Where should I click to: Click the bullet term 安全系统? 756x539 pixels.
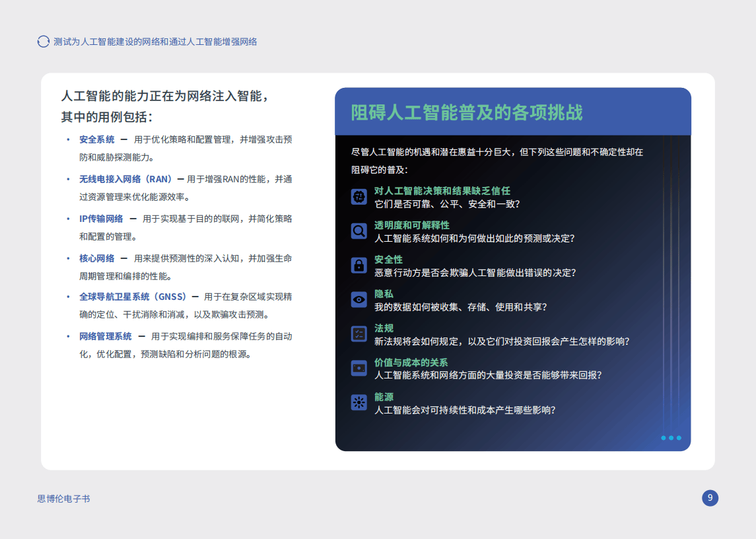click(x=97, y=139)
